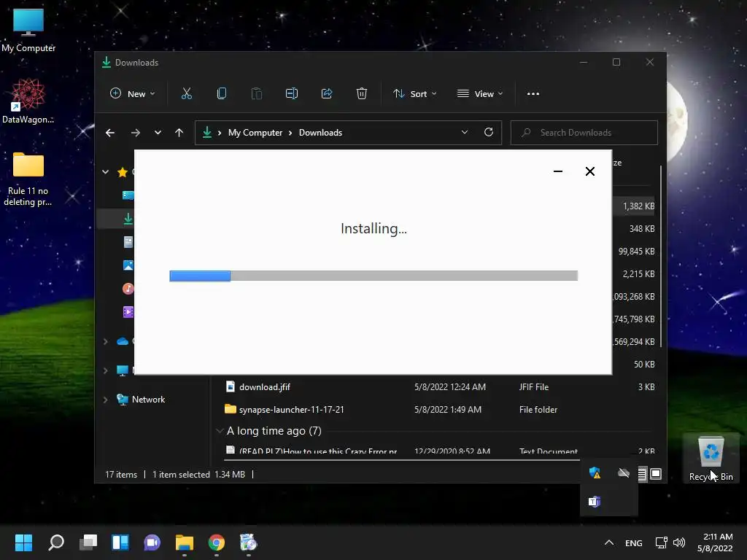This screenshot has width=747, height=560.
Task: Open Microsoft Teams tray icon in overflow
Action: [x=595, y=502]
